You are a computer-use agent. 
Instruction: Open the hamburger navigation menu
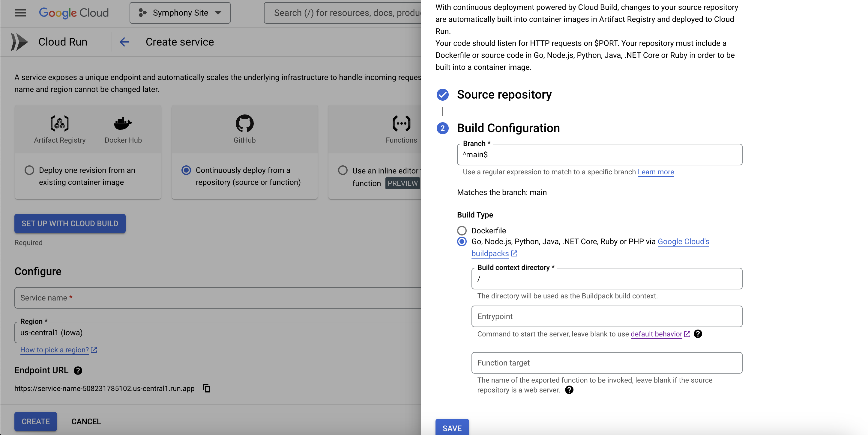tap(20, 13)
